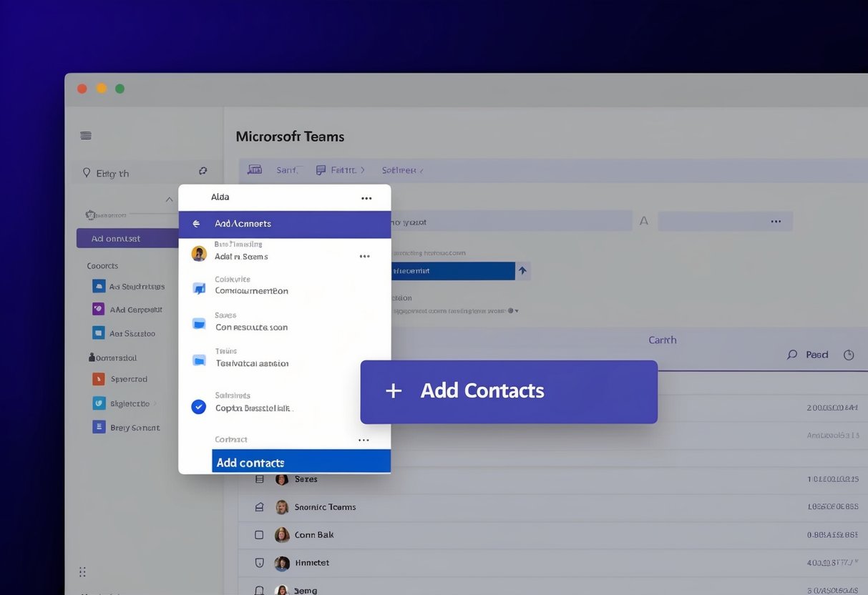868x595 pixels.
Task: Click inside the sidebar search input field
Action: tap(136, 172)
